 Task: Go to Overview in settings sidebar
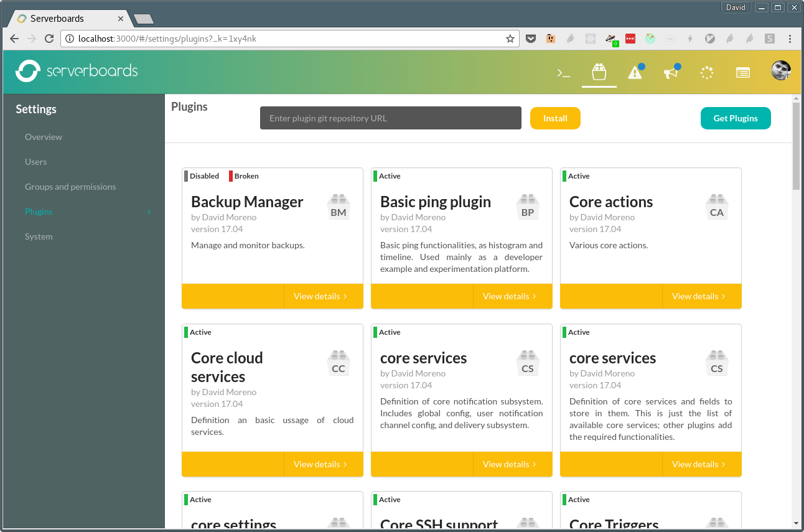[44, 137]
